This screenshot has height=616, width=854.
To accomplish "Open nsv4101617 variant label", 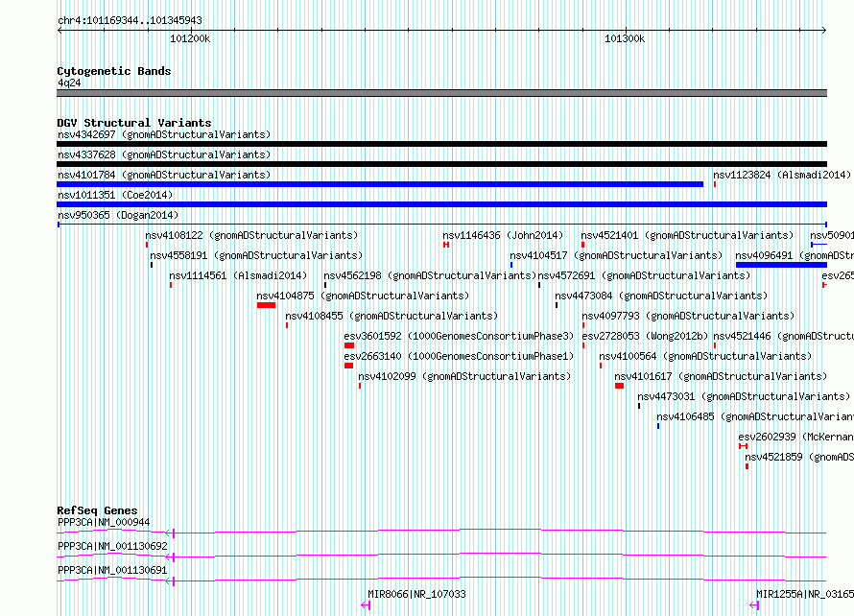I will (722, 376).
